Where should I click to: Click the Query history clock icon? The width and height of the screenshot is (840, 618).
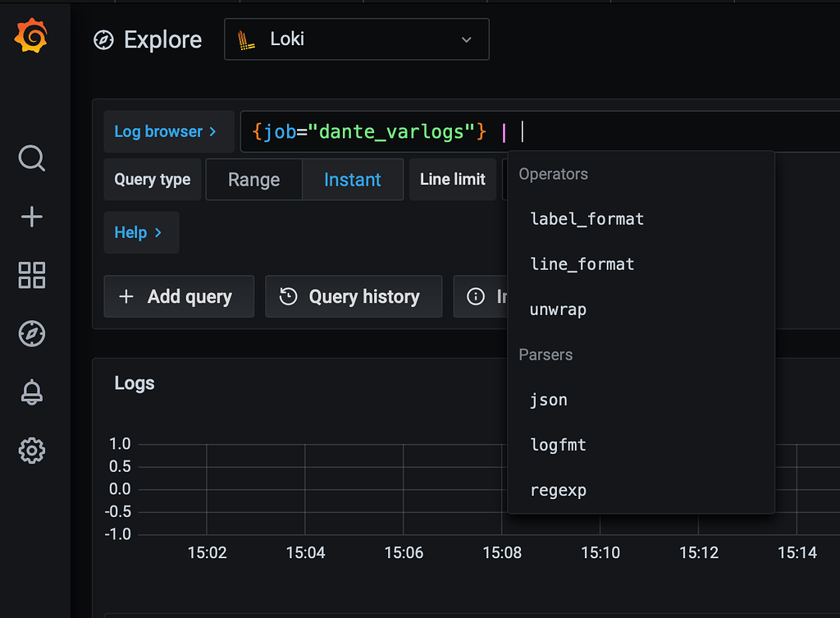287,296
